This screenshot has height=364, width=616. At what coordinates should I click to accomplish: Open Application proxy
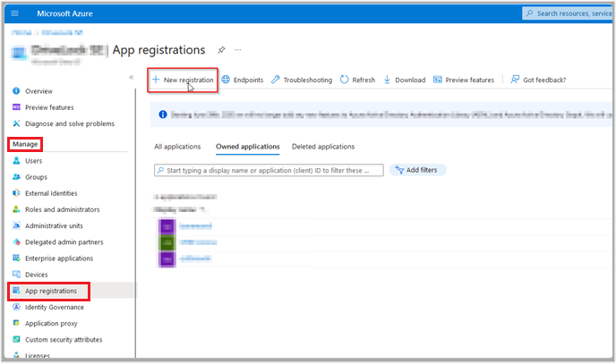51,324
